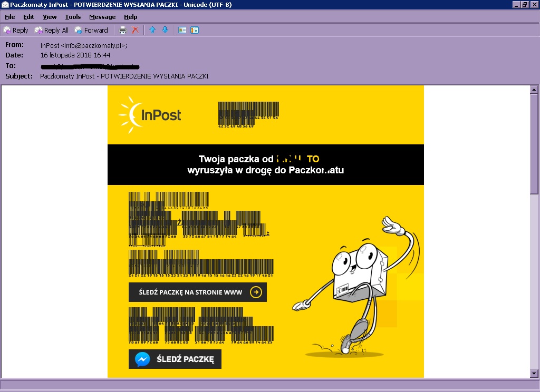This screenshot has height=392, width=540.
Task: Click the mail envelope icon in title bar
Action: pyautogui.click(x=5, y=4)
